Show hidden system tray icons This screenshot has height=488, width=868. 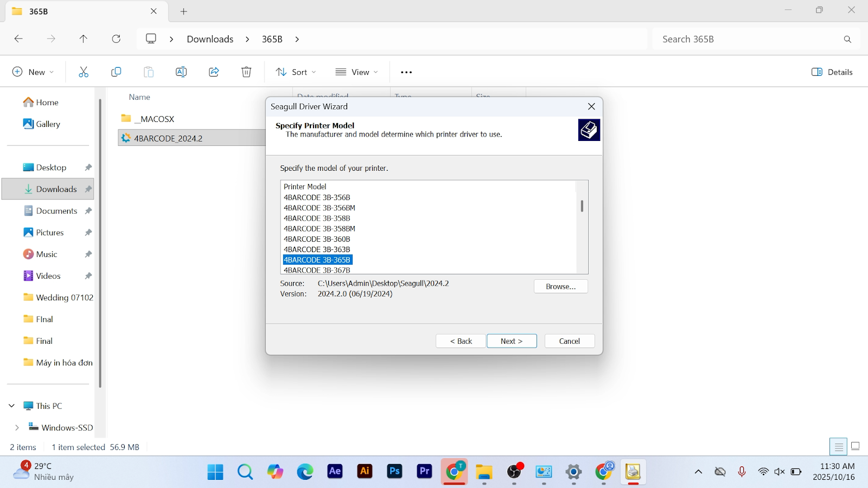(x=698, y=472)
